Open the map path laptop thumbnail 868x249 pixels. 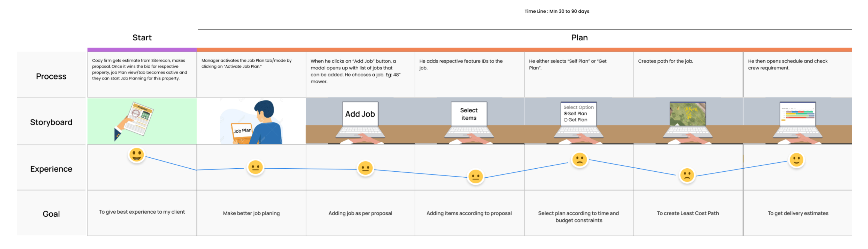click(687, 114)
